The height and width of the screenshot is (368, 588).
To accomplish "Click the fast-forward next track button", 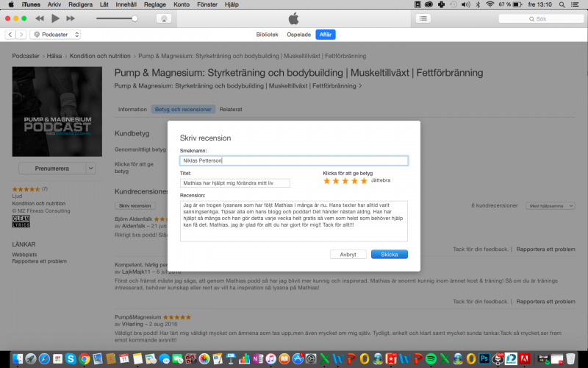I will tap(71, 18).
